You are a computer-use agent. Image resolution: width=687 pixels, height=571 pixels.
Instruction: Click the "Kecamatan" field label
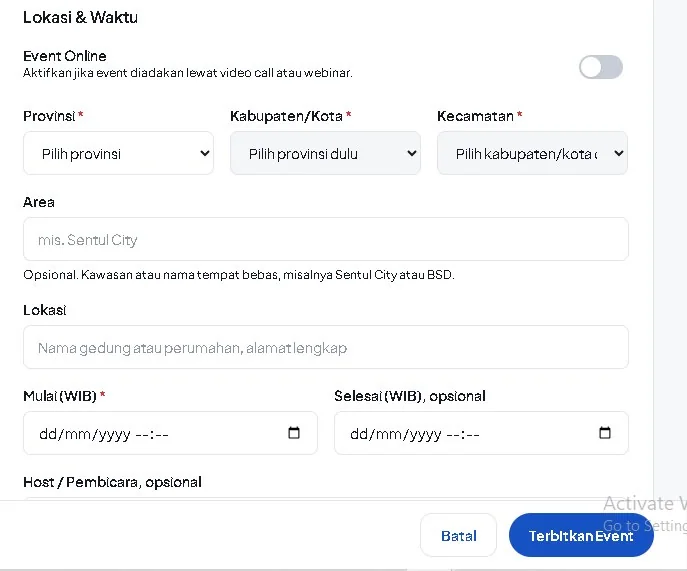click(475, 116)
